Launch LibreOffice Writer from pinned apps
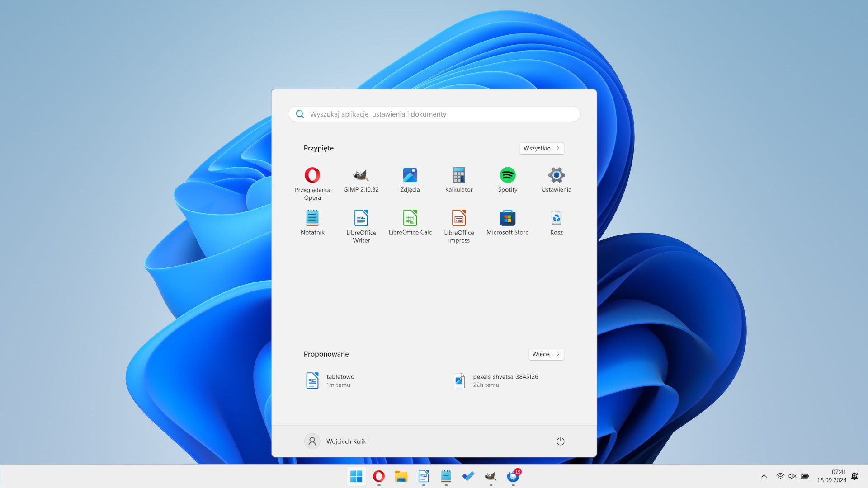 361,226
